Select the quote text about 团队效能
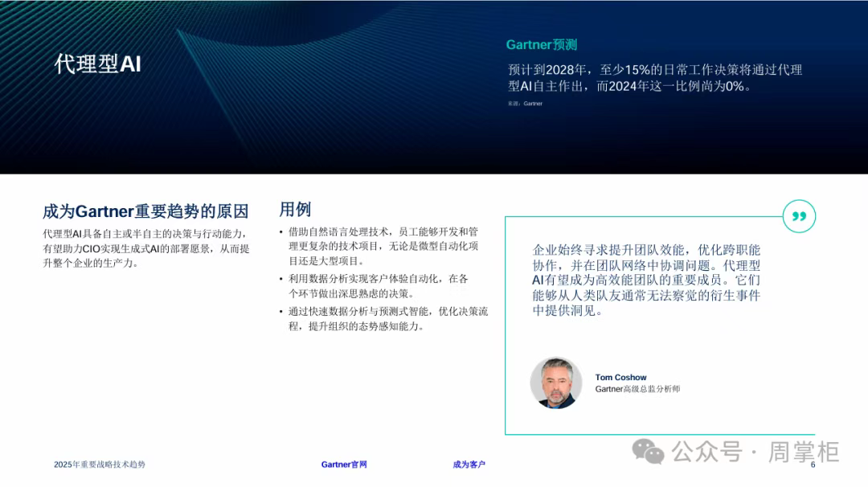Screen dimensions: 868x487 click(646, 280)
